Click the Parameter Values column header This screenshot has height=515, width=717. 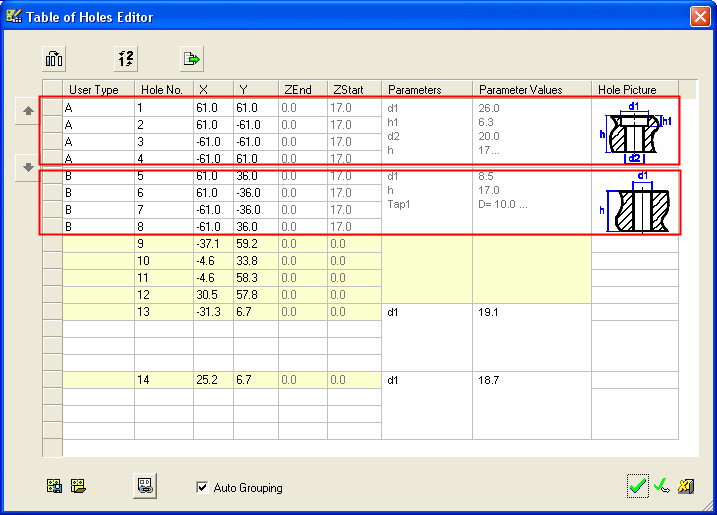point(531,90)
